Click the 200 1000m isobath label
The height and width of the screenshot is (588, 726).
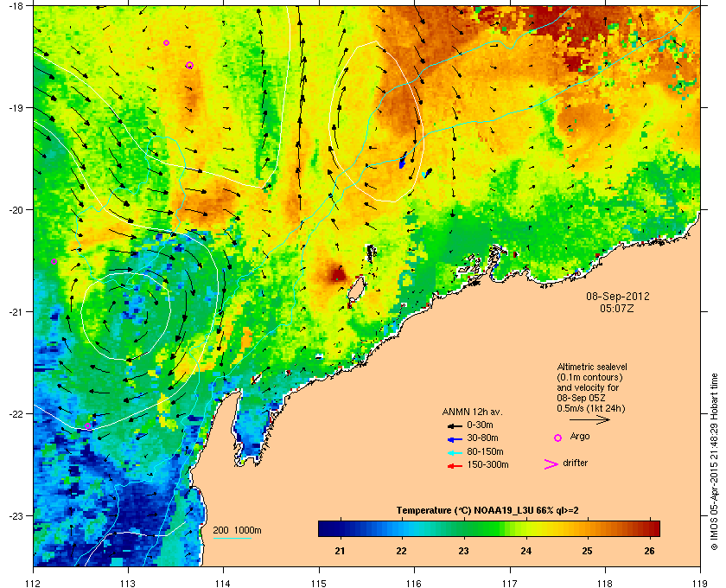tap(237, 531)
